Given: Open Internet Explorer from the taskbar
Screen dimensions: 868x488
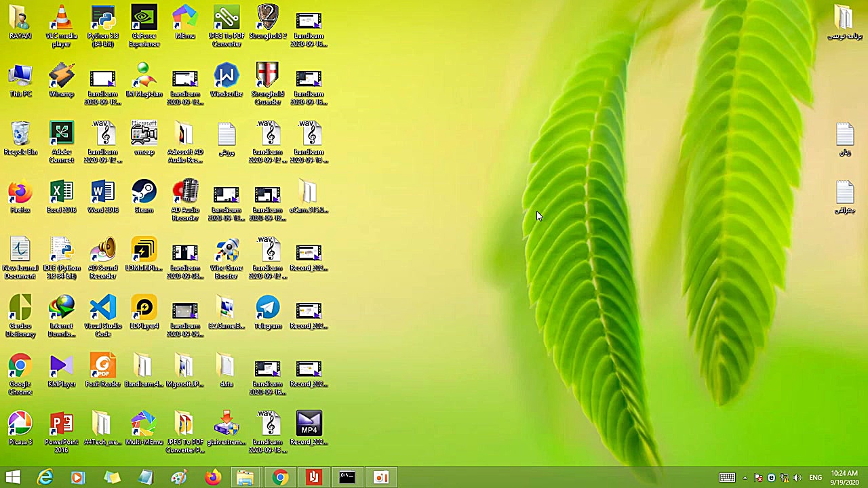Looking at the screenshot, I should (45, 478).
